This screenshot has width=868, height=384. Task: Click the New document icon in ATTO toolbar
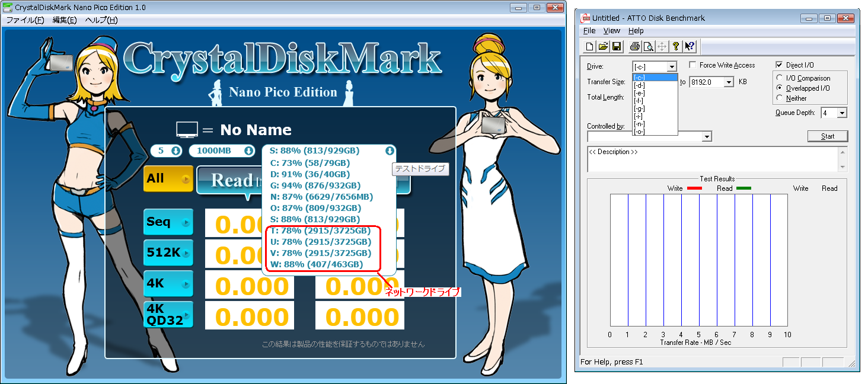590,46
